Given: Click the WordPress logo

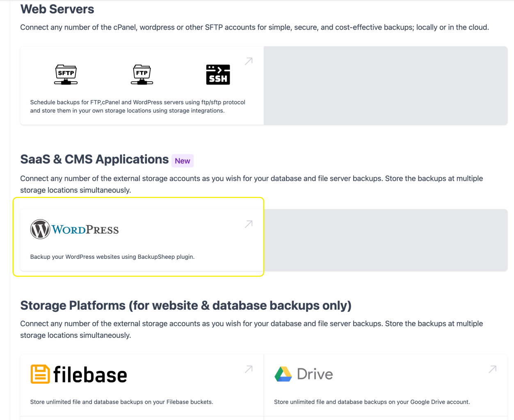Looking at the screenshot, I should [74, 229].
